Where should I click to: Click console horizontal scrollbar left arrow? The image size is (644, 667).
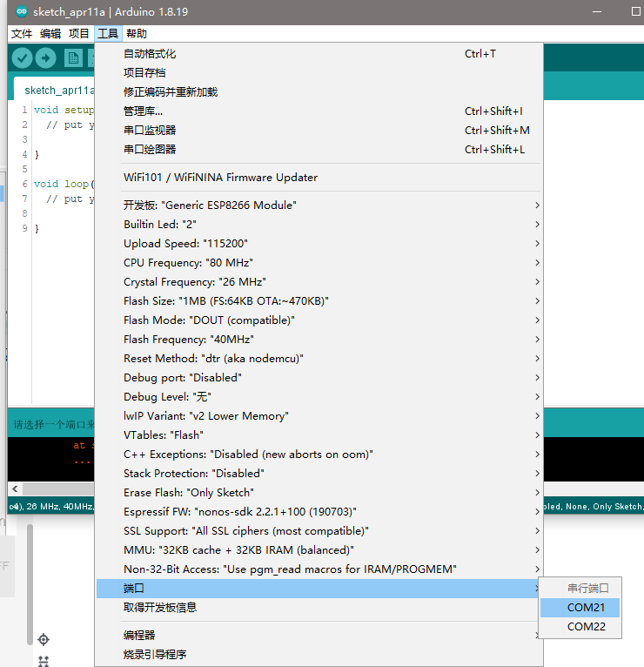pos(16,488)
